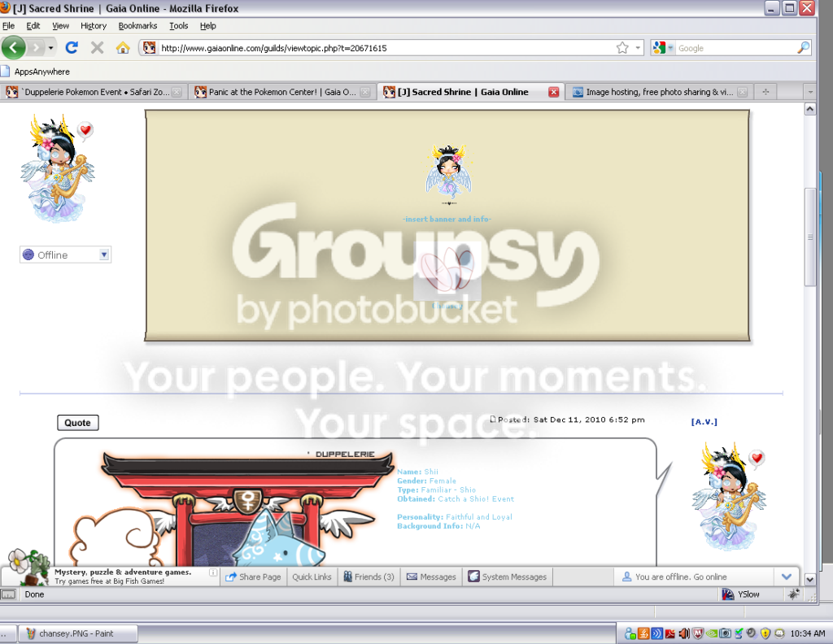Open System Messages
The image size is (833, 644).
(508, 577)
